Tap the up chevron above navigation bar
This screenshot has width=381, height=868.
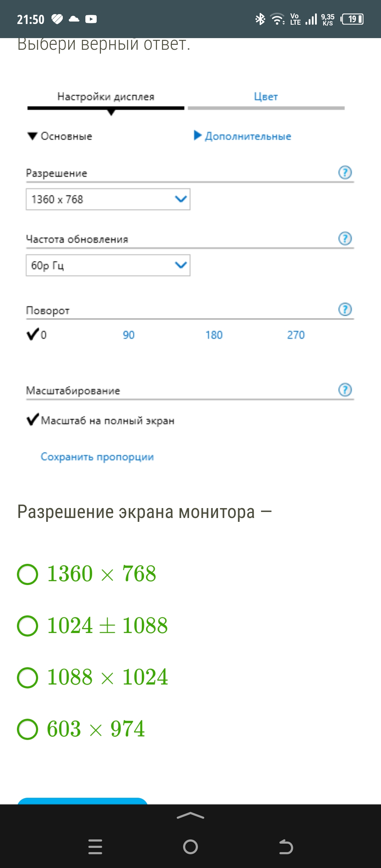(x=190, y=815)
